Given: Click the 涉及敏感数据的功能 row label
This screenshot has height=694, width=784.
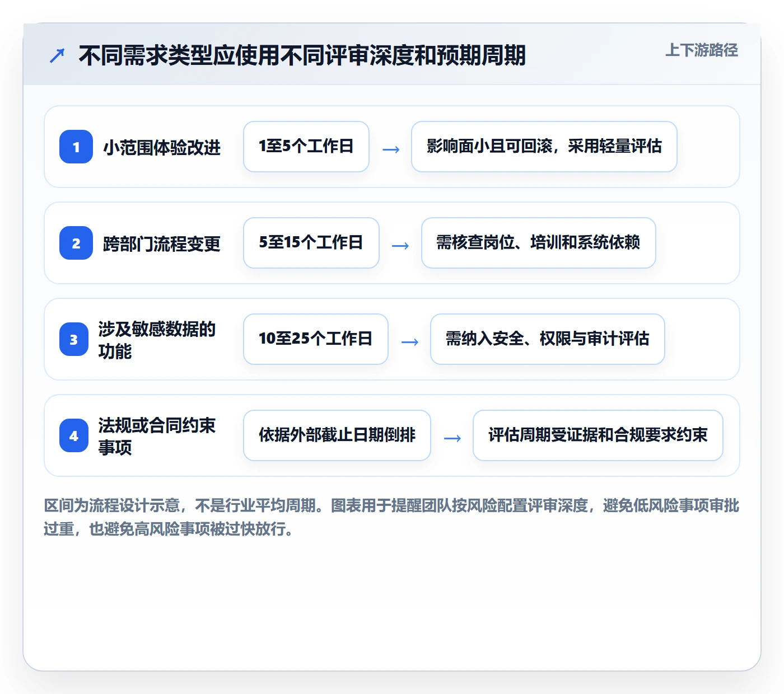Looking at the screenshot, I should point(157,340).
